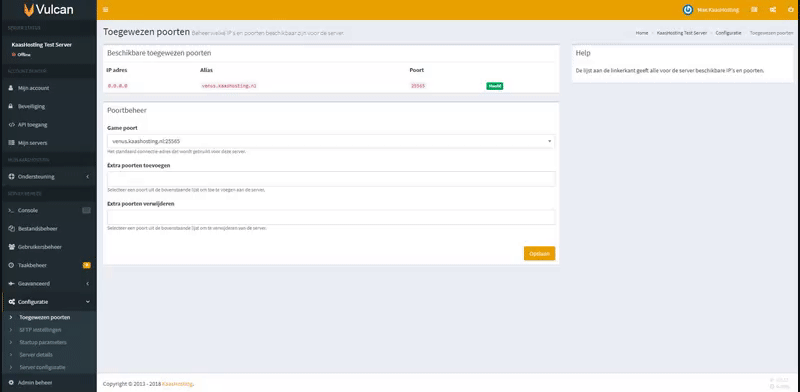800x392 pixels.
Task: Click the Admin beheer gear icon
Action: click(11, 382)
